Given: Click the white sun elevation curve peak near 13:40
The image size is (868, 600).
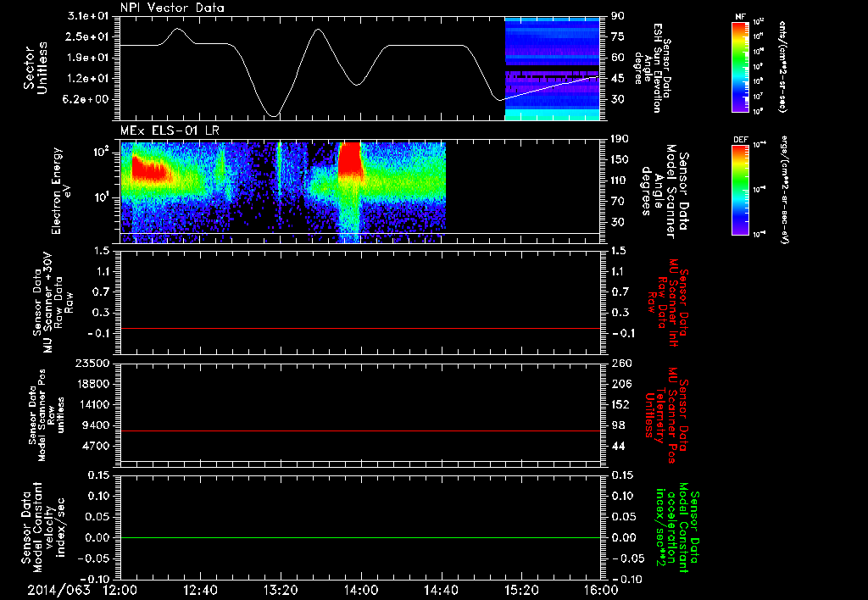Looking at the screenshot, I should click(x=317, y=30).
